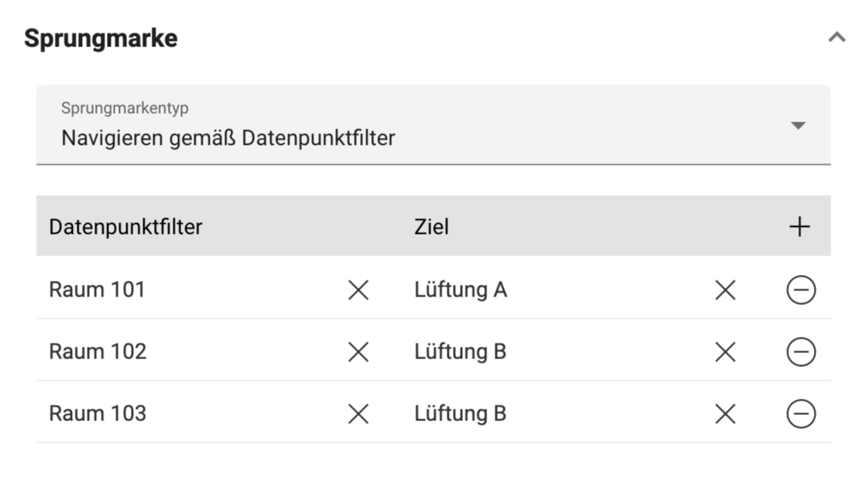Viewport: 868px width, 480px height.
Task: Add a new Datenpunktfilter row
Action: (x=801, y=226)
